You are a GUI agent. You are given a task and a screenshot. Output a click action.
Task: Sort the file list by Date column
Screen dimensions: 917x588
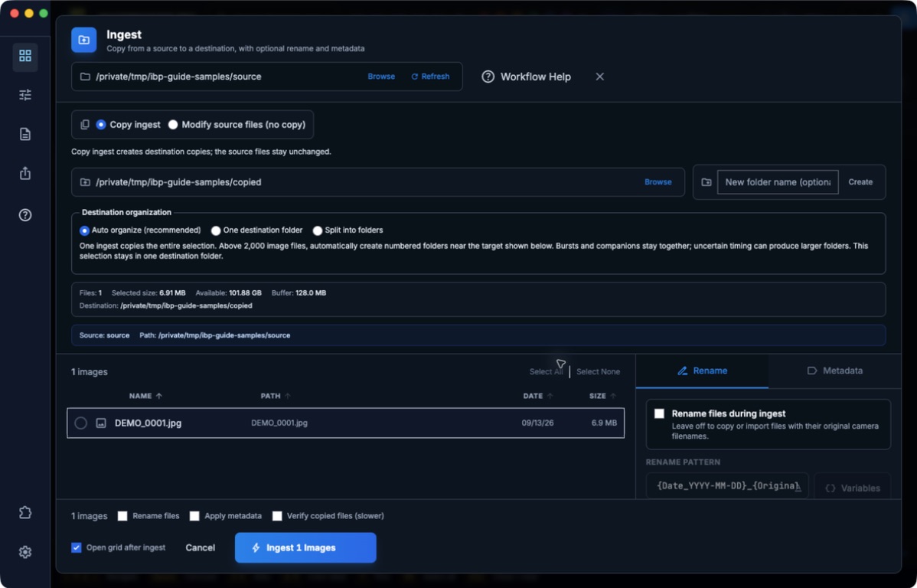(x=538, y=396)
